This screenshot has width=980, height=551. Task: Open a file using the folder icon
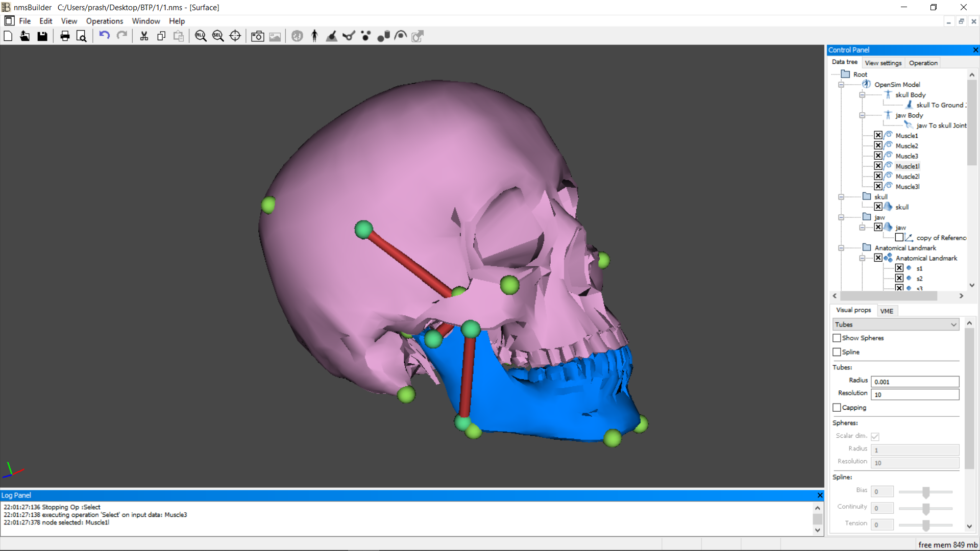[24, 36]
